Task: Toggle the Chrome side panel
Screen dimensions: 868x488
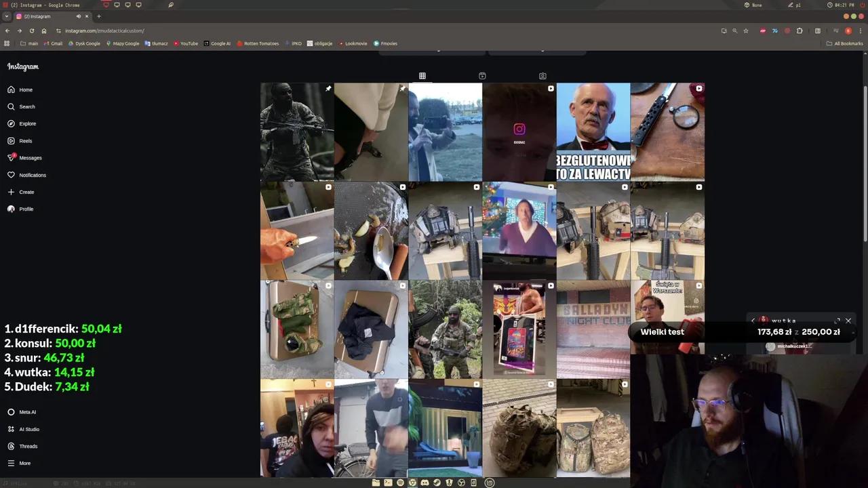Action: tap(817, 30)
